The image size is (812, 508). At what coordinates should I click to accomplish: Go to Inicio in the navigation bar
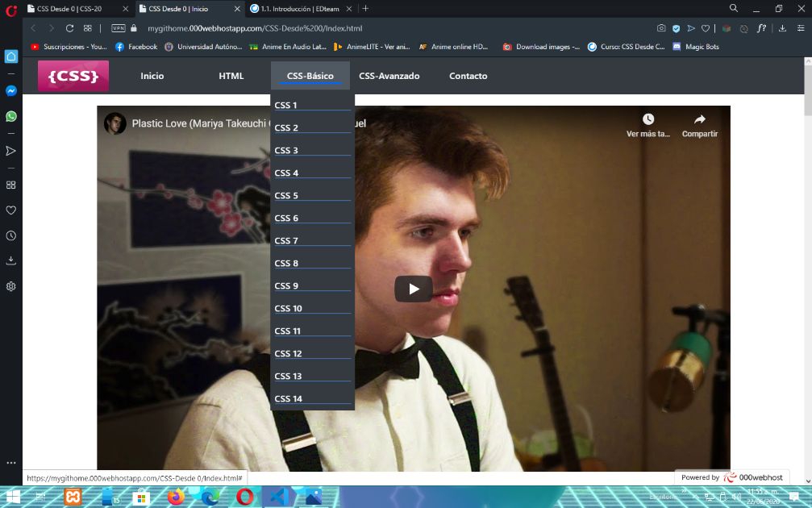point(152,76)
